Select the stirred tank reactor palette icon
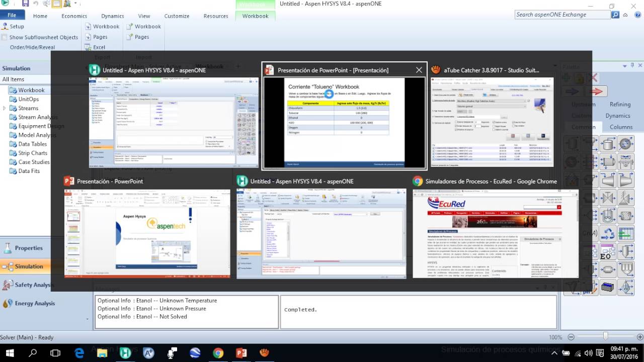This screenshot has width=644, height=362. tap(608, 215)
